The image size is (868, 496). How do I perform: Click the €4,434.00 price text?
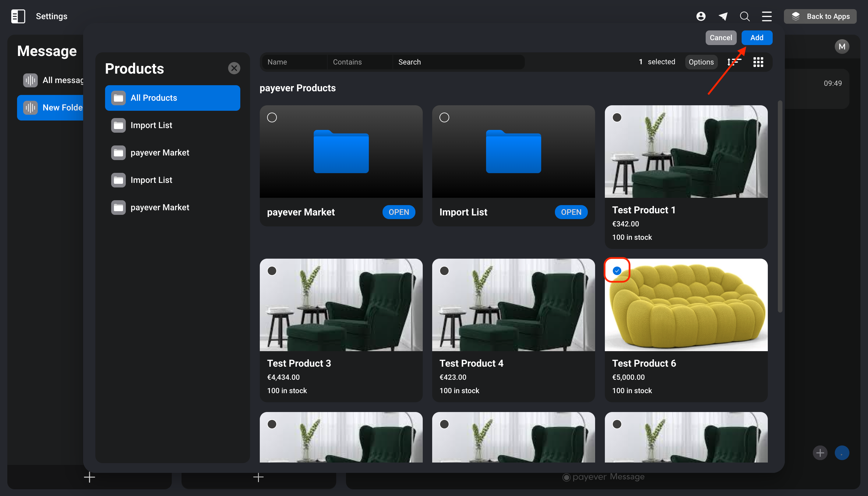click(x=283, y=377)
